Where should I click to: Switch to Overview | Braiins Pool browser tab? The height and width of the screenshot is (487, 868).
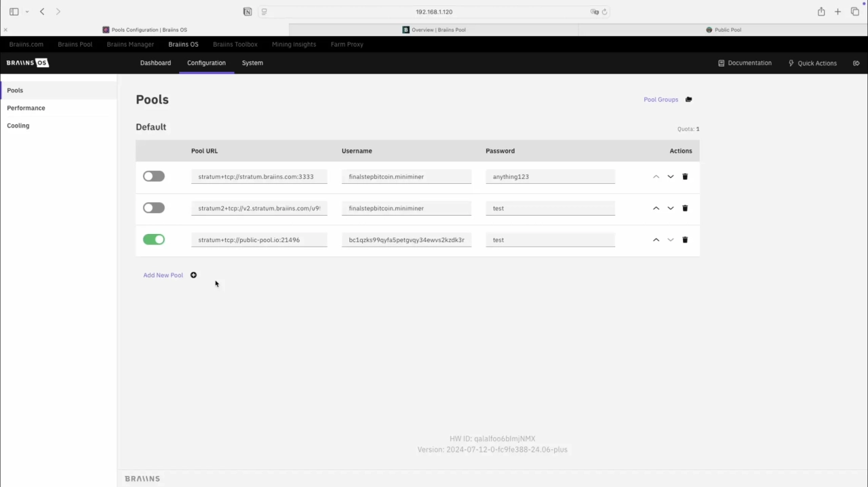tap(434, 30)
